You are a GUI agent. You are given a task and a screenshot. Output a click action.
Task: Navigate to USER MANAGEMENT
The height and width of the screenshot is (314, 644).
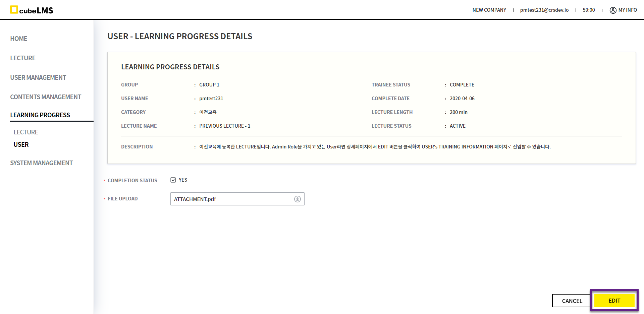tap(38, 77)
